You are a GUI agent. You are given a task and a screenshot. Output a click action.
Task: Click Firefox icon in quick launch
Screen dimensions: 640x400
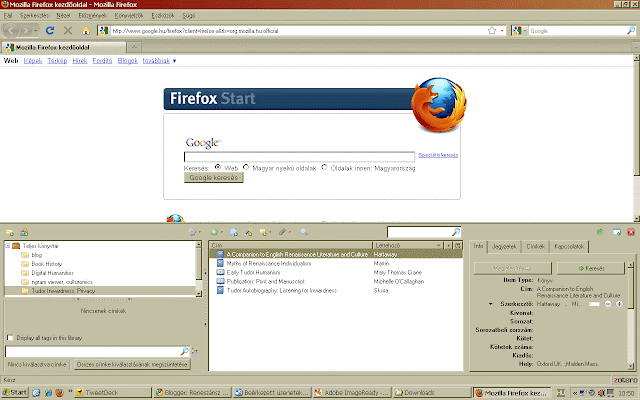60,393
